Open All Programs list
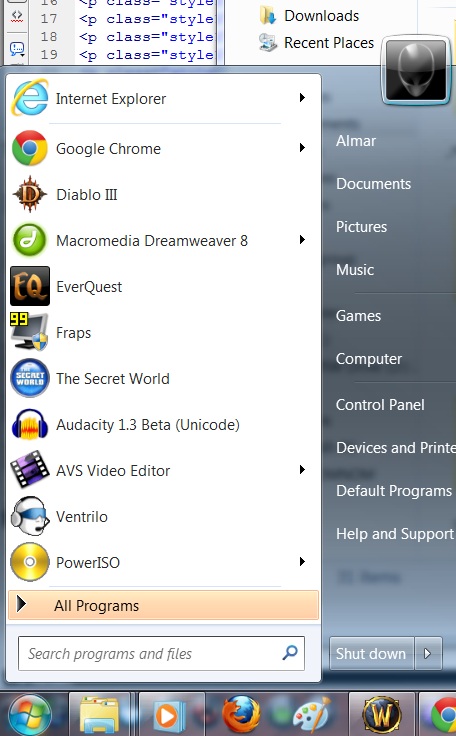 [x=163, y=606]
